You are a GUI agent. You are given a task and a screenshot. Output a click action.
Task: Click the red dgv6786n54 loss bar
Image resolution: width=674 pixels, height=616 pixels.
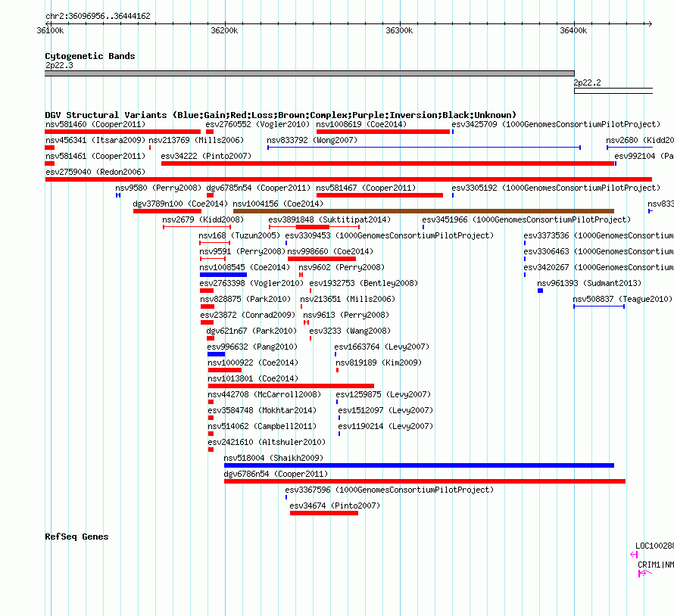(x=425, y=481)
